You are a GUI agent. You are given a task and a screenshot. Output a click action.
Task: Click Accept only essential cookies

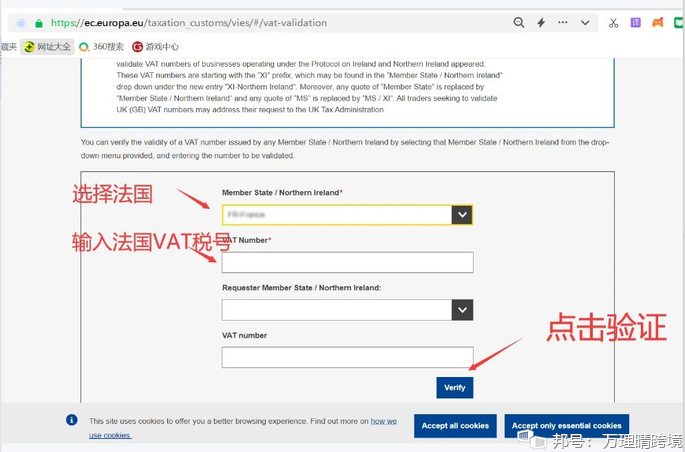point(567,426)
